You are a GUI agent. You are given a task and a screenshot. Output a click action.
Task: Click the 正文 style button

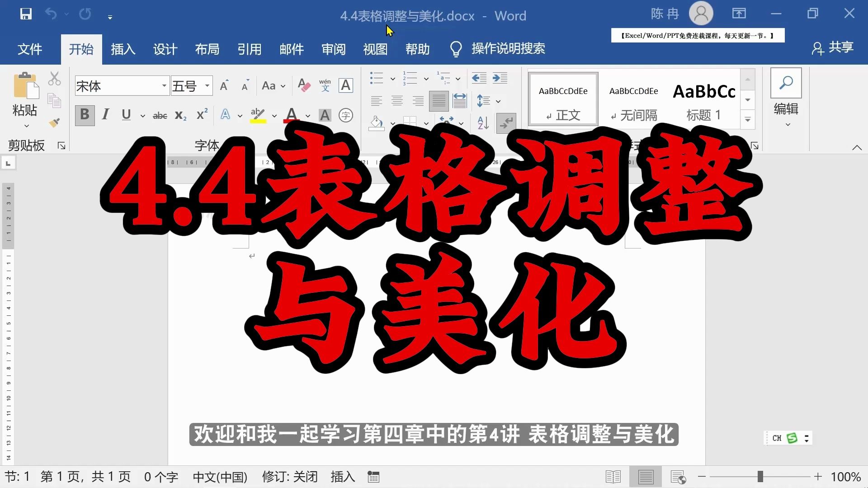pyautogui.click(x=563, y=101)
